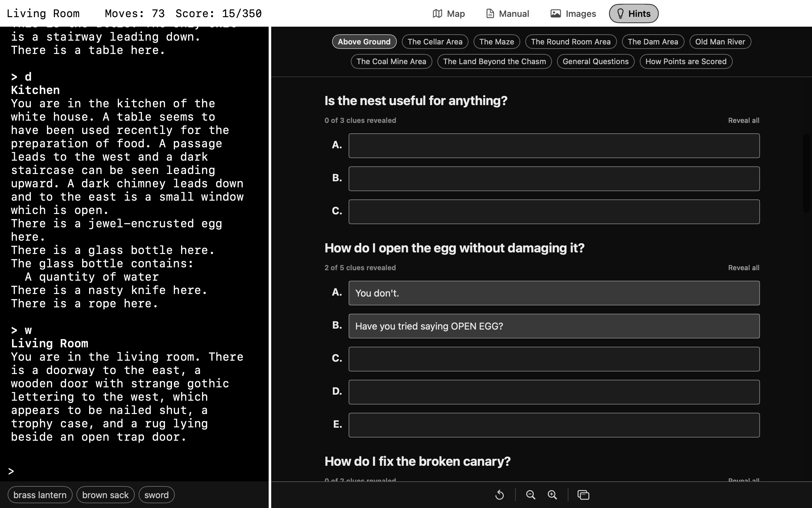
Task: Reveal egg clue D
Action: [554, 392]
